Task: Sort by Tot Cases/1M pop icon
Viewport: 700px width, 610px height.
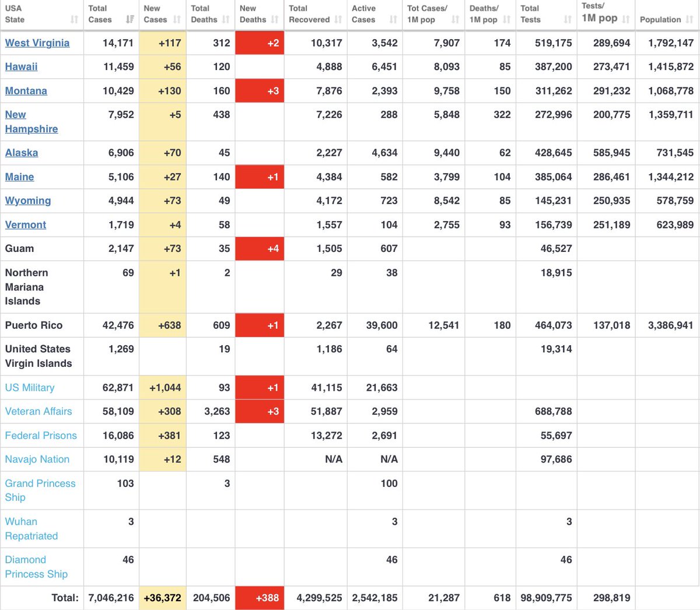Action: (x=455, y=19)
